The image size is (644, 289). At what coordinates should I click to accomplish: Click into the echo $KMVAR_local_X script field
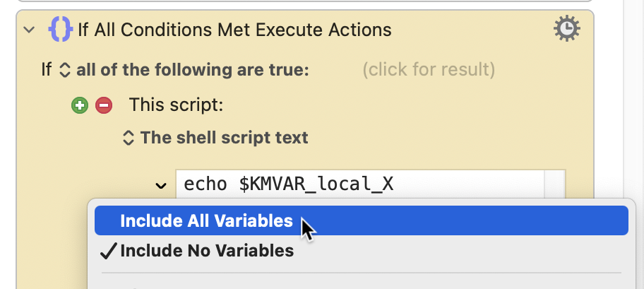(360, 184)
